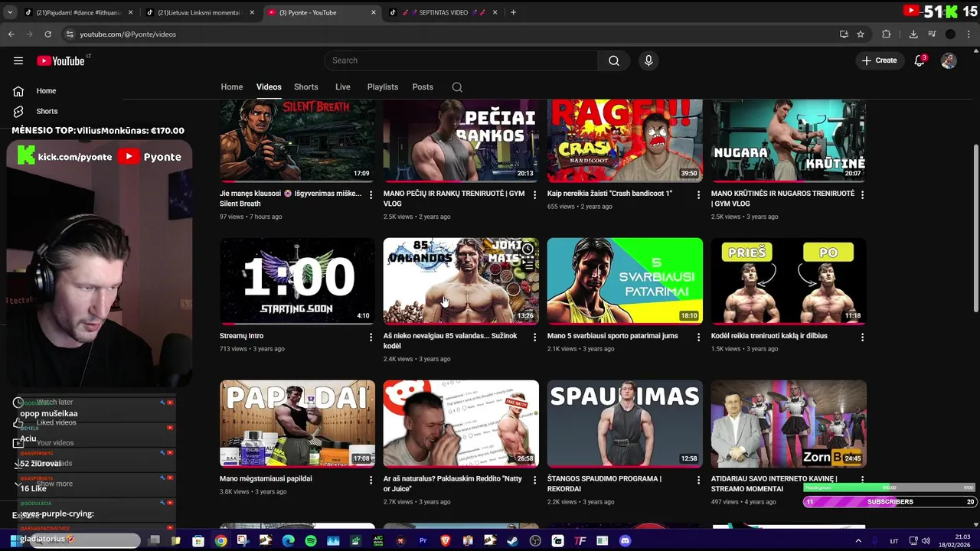Image resolution: width=980 pixels, height=551 pixels.
Task: Reload the current page
Action: click(x=47, y=34)
